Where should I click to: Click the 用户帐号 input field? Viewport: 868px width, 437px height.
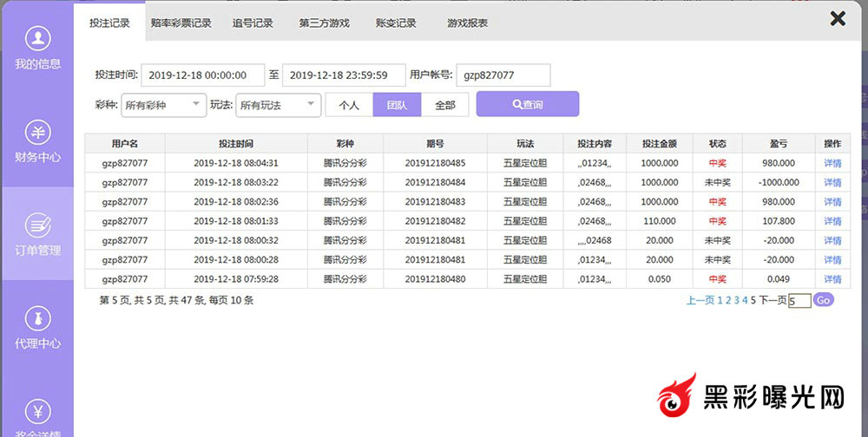503,75
